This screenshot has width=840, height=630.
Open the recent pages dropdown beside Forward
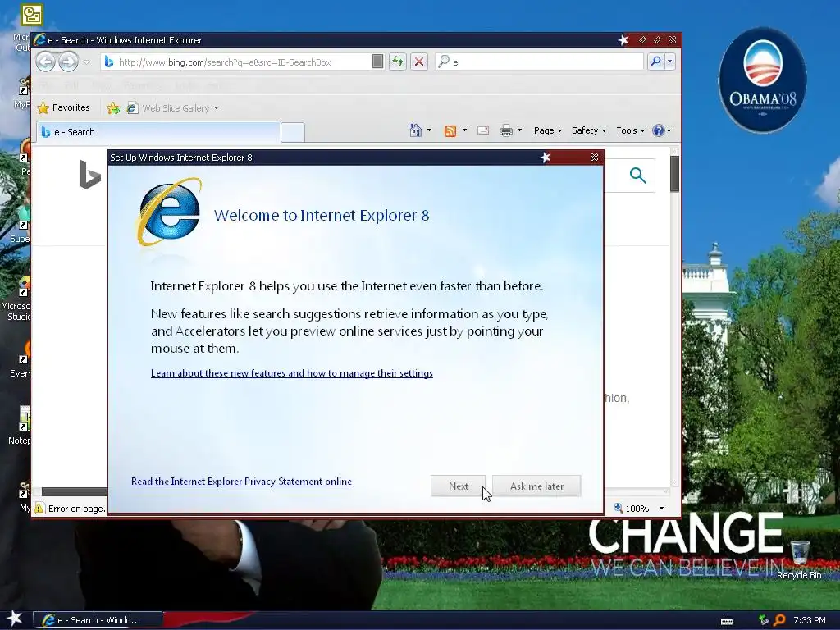pyautogui.click(x=86, y=62)
